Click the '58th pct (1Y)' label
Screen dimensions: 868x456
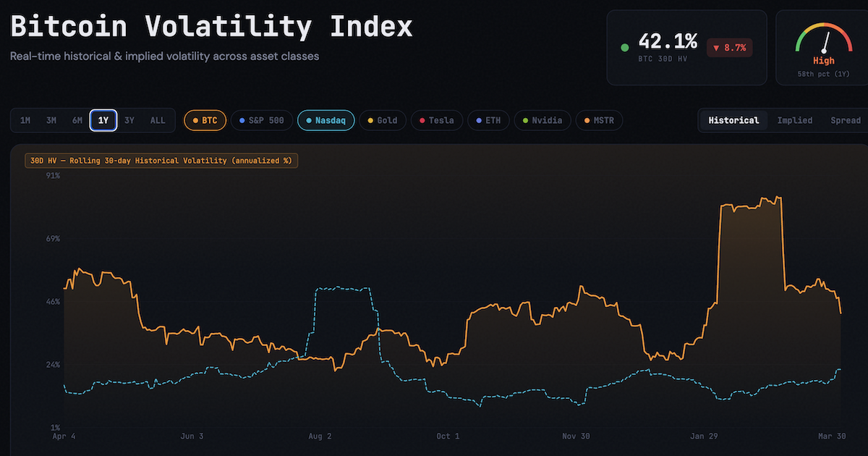tap(824, 74)
